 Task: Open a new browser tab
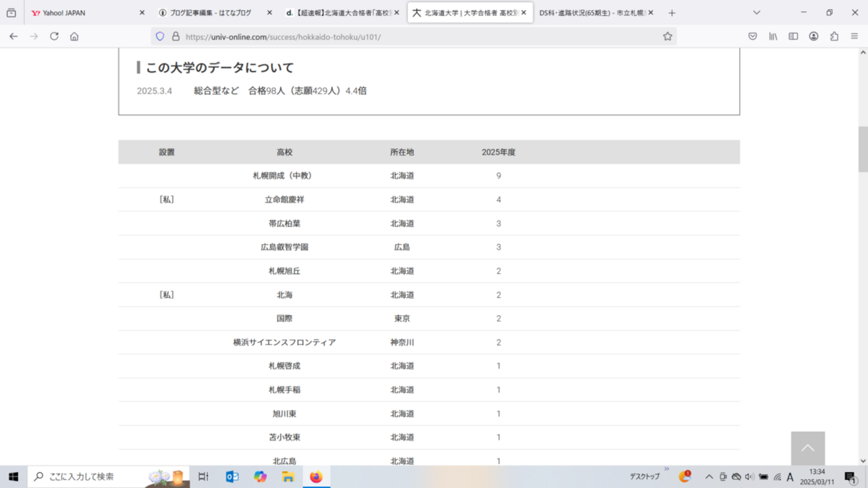click(672, 13)
